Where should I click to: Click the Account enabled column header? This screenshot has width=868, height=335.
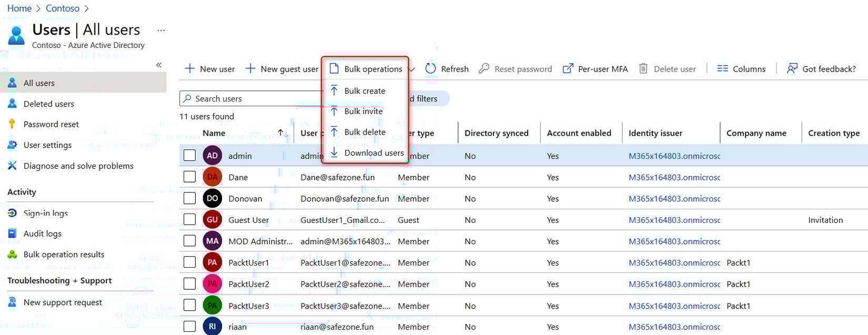tap(579, 133)
